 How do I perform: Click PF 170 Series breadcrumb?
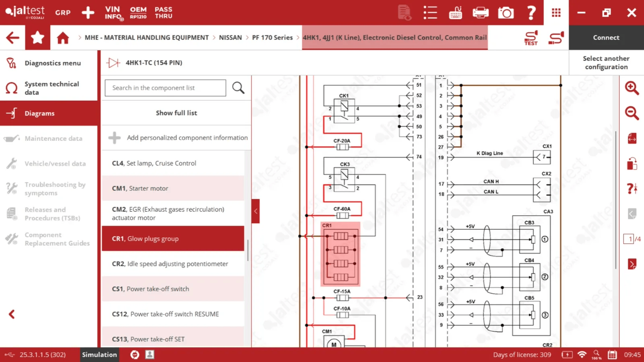(272, 37)
